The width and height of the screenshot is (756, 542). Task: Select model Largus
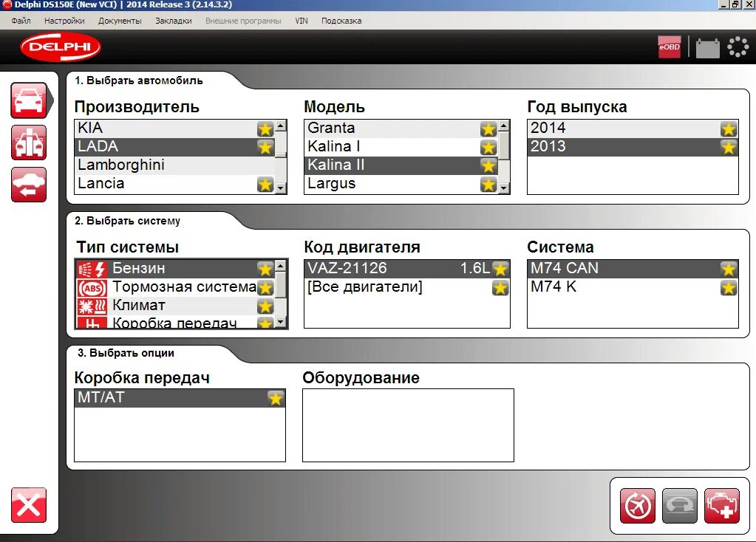401,184
